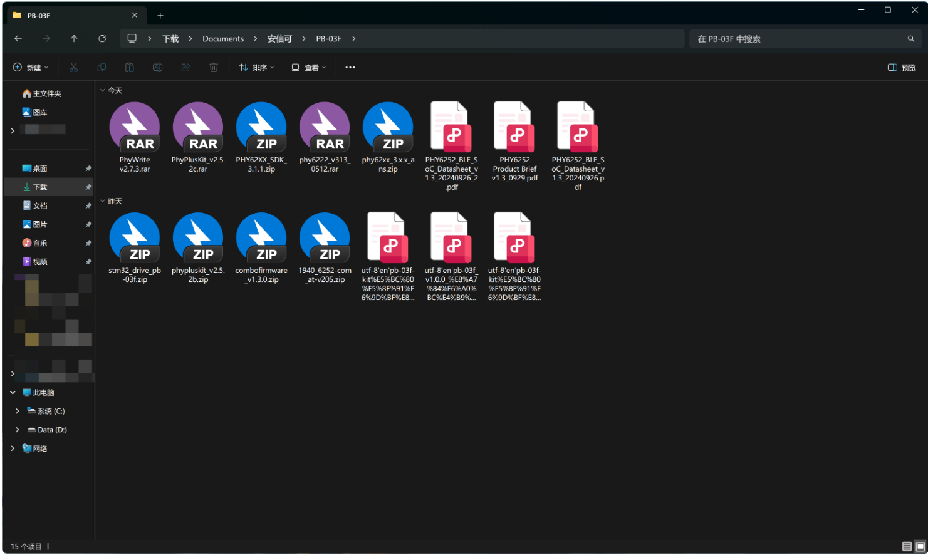Expand the Data (D:) drive node
This screenshot has height=560, width=928.
coord(17,430)
